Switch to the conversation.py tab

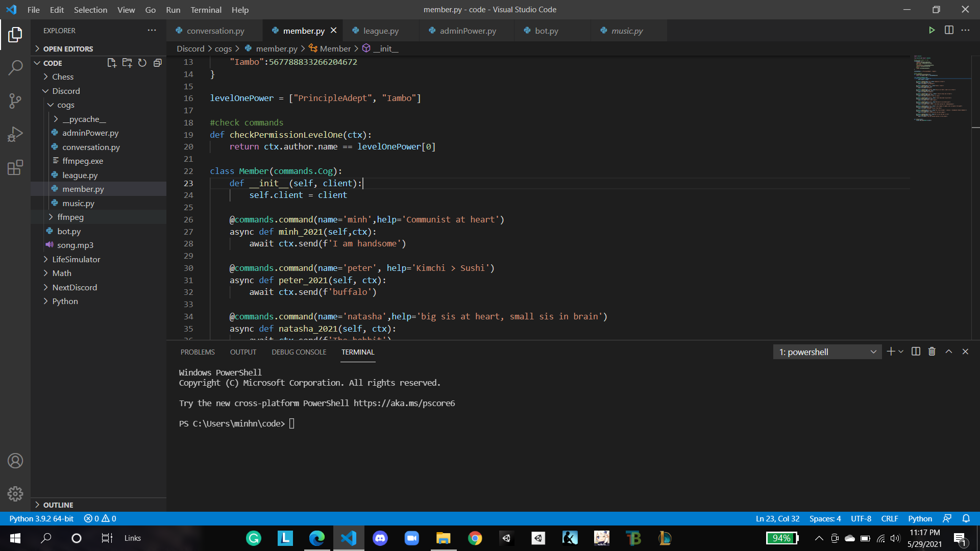(x=215, y=31)
